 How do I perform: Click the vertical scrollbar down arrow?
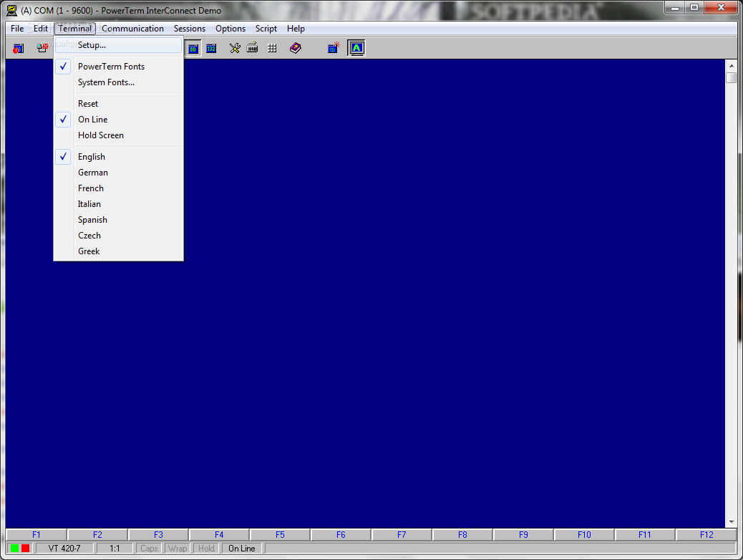[731, 522]
